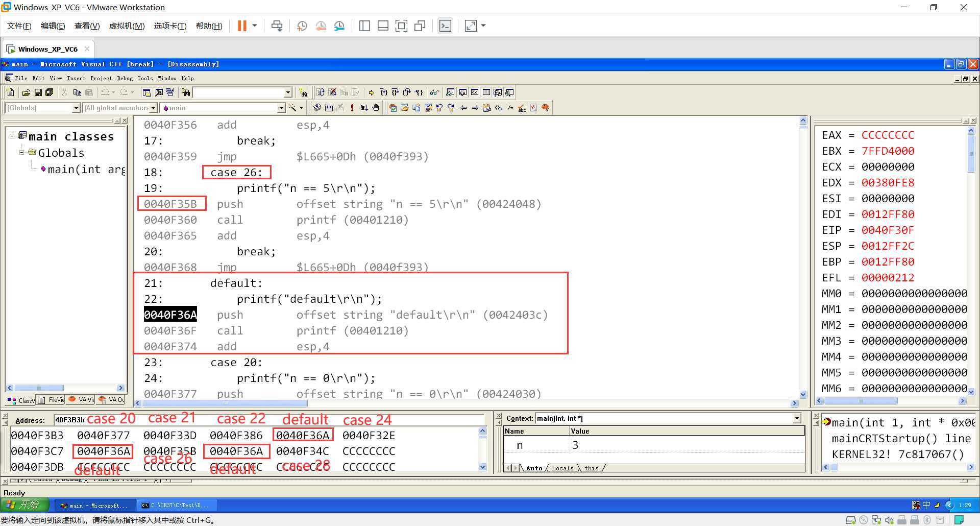Viewport: 980px width, 526px height.
Task: Click the VMware take snapshot icon
Action: pyautogui.click(x=302, y=26)
